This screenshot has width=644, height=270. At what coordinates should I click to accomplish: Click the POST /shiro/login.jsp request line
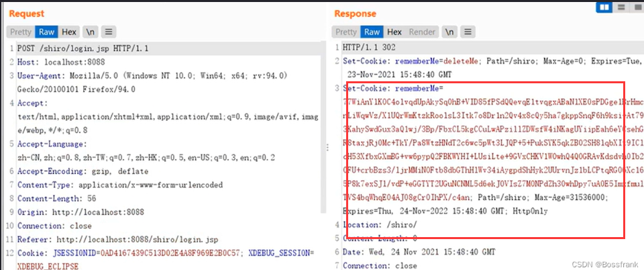point(83,49)
